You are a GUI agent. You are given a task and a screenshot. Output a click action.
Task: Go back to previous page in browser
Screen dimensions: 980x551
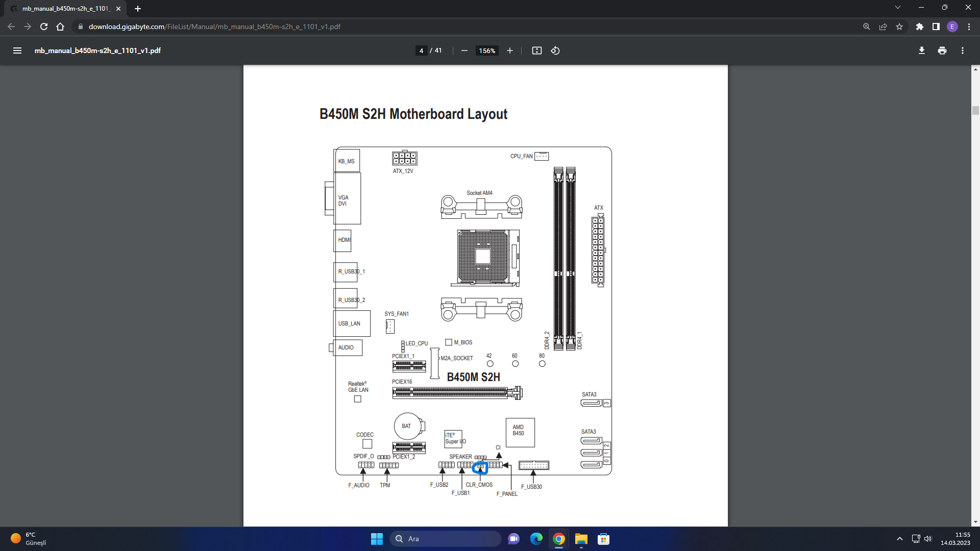(11, 27)
